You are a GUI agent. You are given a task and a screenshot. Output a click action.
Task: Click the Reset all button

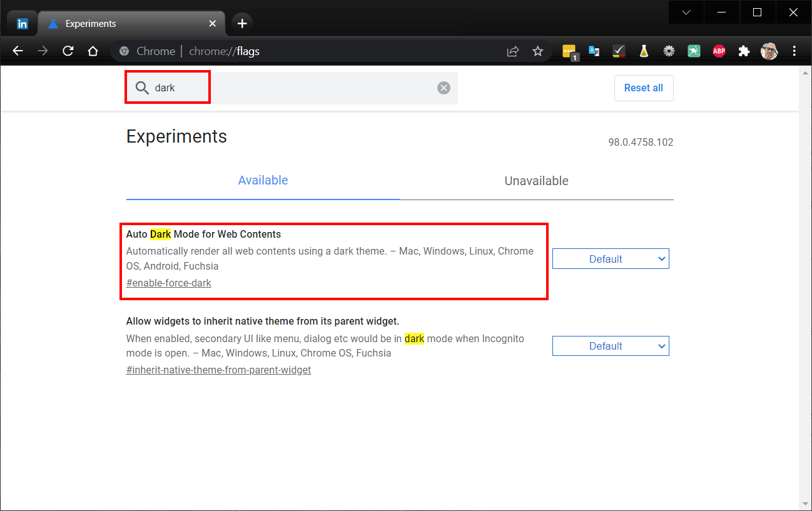click(x=644, y=88)
